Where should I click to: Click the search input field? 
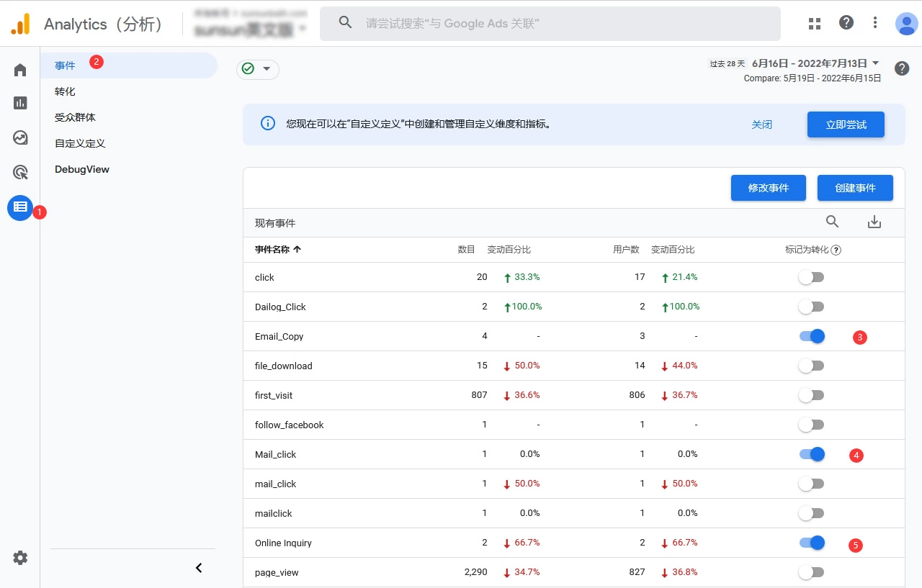coord(550,24)
